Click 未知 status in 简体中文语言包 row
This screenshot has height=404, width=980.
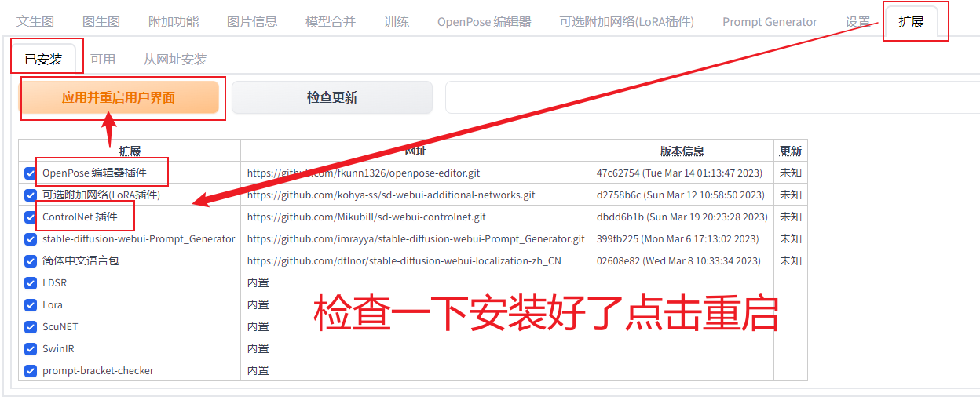791,260
